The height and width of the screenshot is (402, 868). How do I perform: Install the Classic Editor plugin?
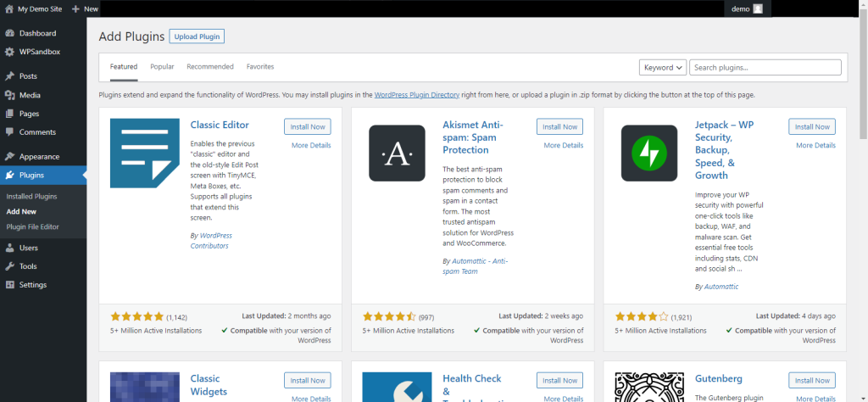(308, 127)
